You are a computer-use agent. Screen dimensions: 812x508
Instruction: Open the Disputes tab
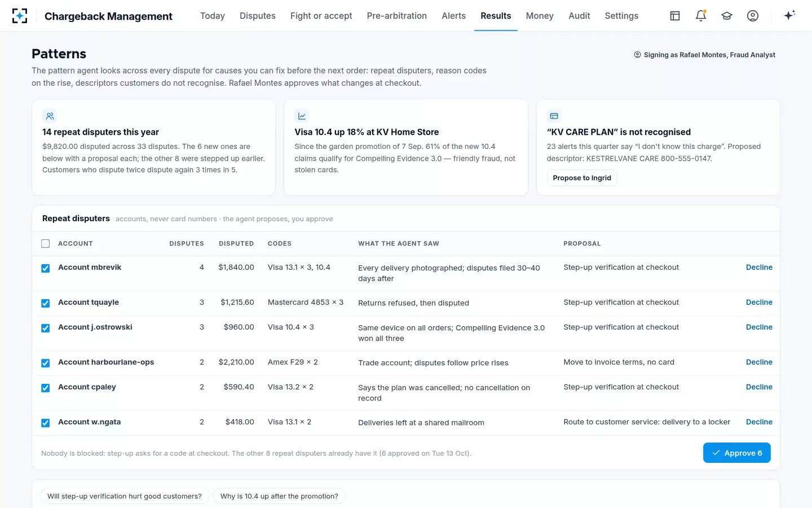click(x=258, y=16)
